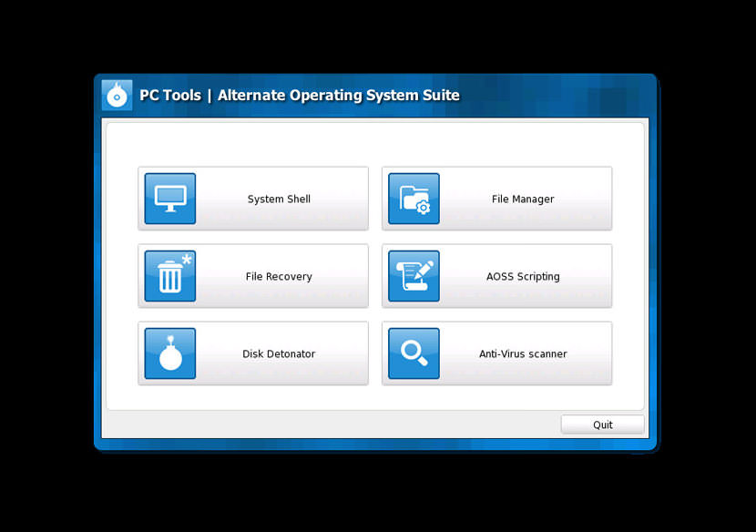Click the gear badge on the File Manager icon

(423, 207)
